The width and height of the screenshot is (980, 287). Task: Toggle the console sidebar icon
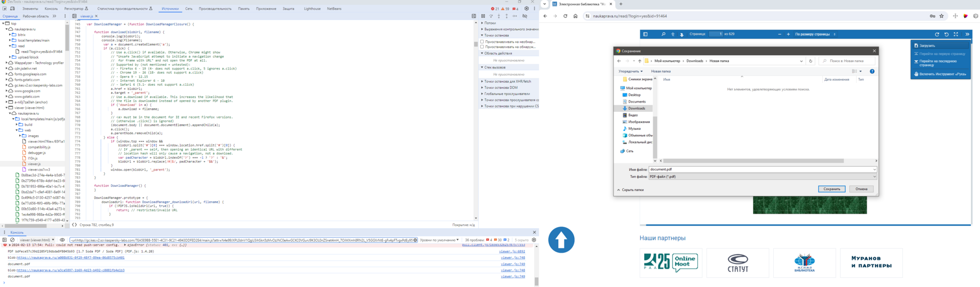pyautogui.click(x=5, y=240)
